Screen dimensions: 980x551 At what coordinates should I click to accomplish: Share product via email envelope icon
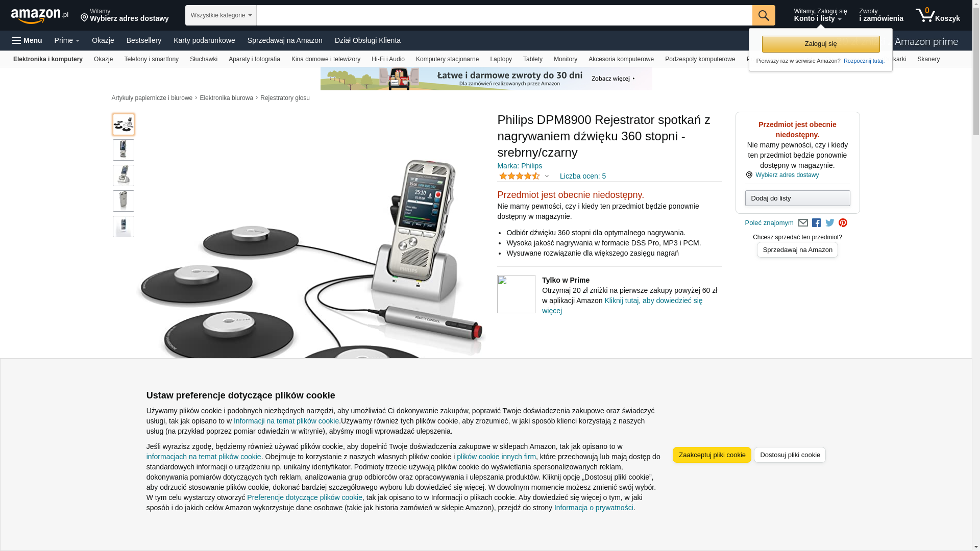pyautogui.click(x=803, y=223)
